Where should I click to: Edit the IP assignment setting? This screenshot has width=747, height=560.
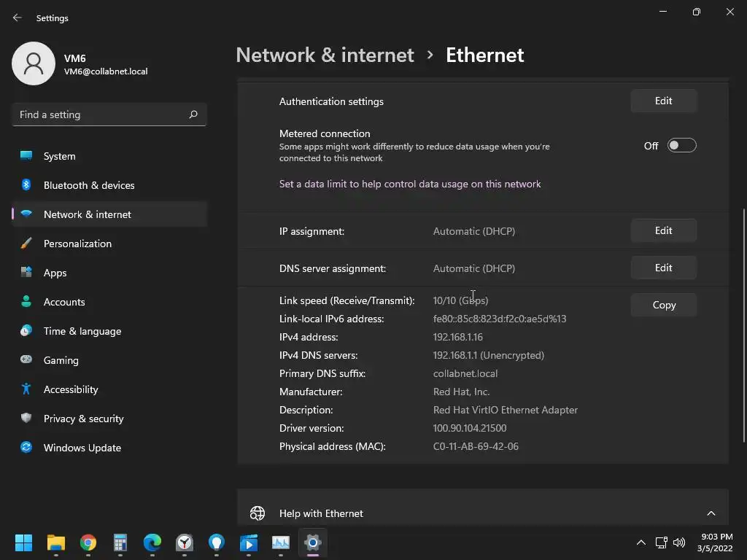coord(663,230)
